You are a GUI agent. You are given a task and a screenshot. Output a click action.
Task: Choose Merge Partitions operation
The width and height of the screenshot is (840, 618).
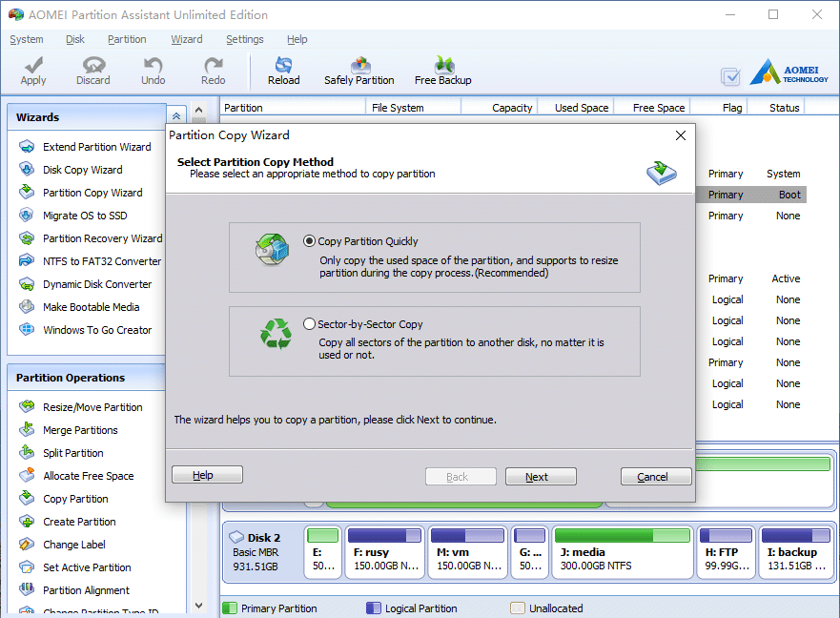coord(80,430)
